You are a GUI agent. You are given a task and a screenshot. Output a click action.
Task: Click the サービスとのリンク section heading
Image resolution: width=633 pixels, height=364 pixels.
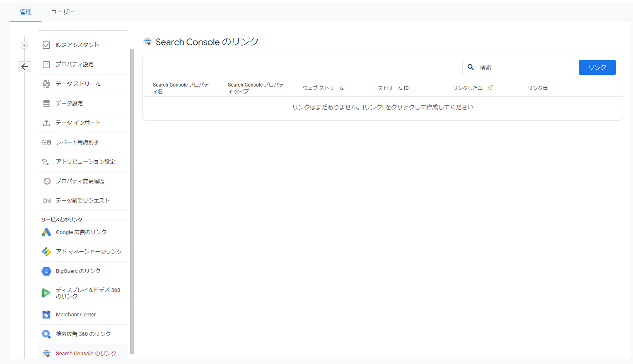(x=62, y=219)
